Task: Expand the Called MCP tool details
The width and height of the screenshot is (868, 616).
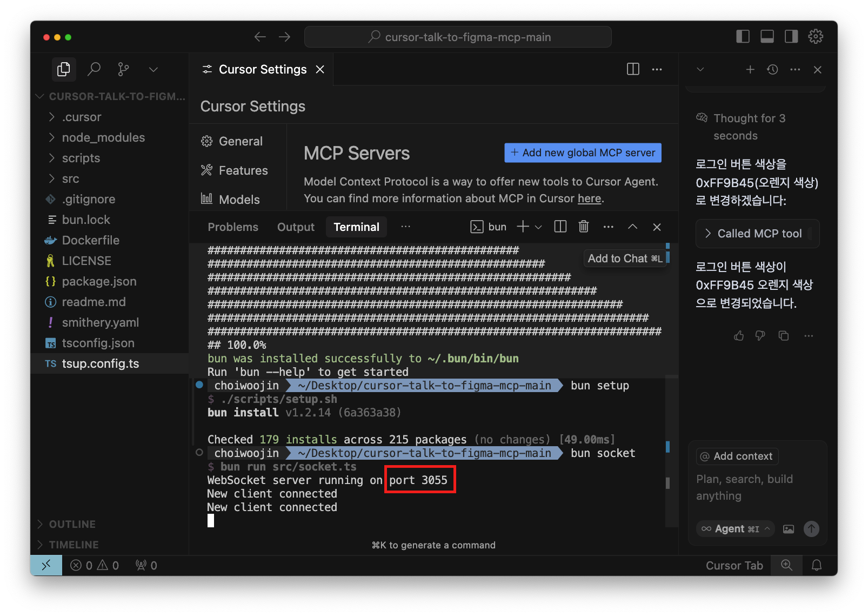Action: pos(757,234)
